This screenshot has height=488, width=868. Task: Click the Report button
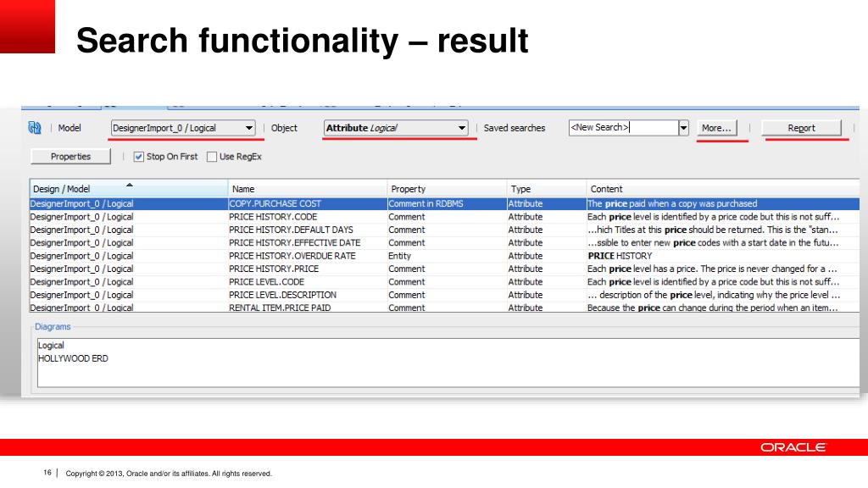coord(801,128)
